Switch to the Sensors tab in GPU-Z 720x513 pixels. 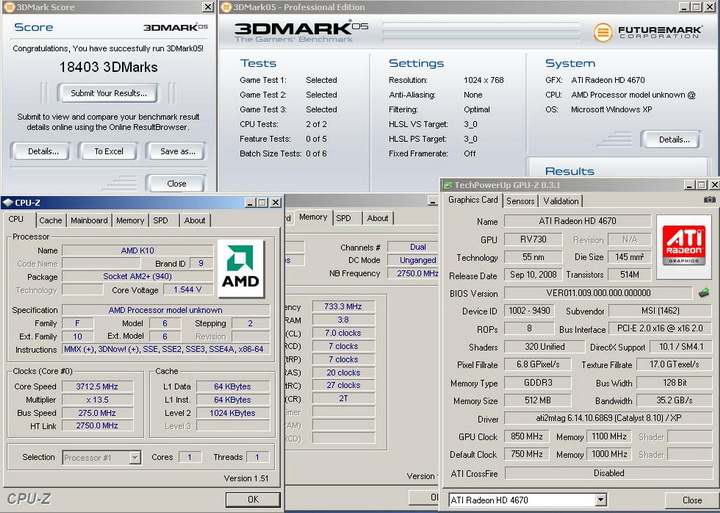[520, 201]
